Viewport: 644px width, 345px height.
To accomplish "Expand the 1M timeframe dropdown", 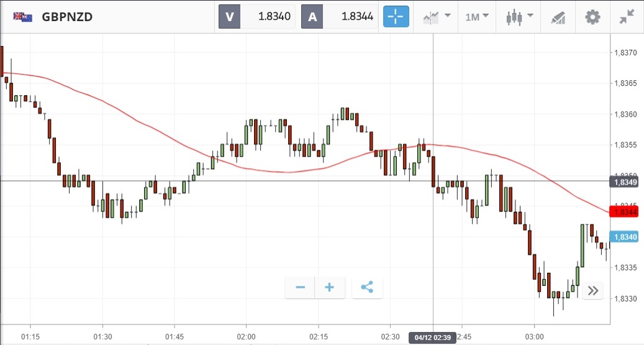I will [x=477, y=17].
